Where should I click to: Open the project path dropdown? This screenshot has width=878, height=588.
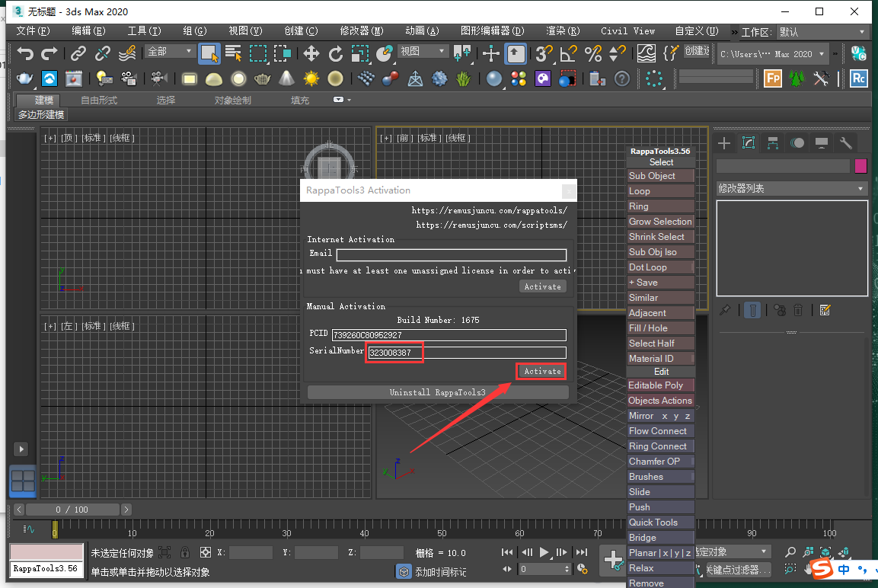773,54
